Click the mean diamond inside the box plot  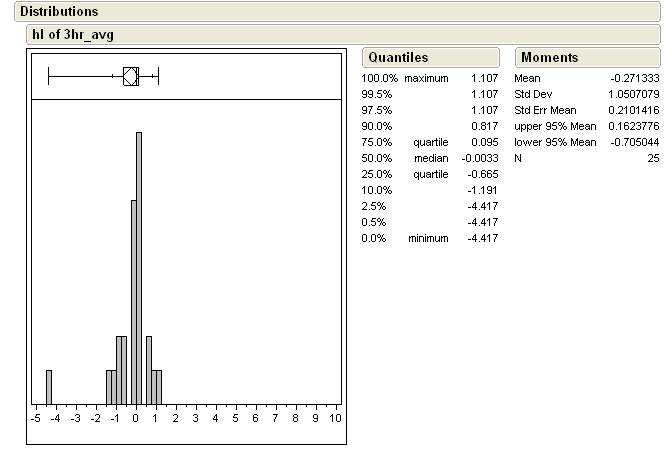(129, 76)
